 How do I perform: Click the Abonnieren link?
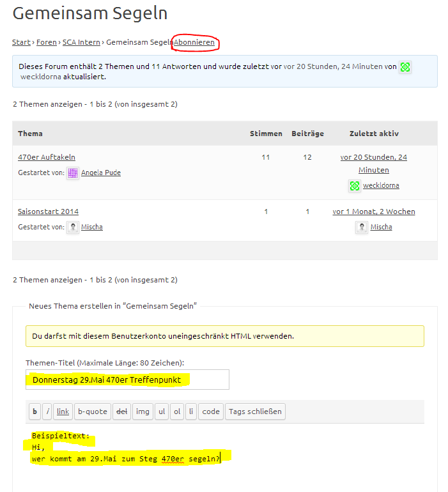[194, 42]
